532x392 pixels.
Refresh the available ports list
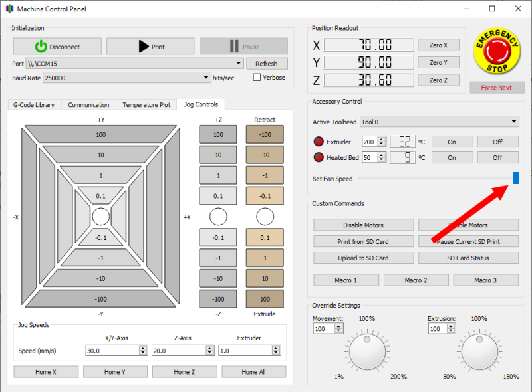tap(267, 63)
